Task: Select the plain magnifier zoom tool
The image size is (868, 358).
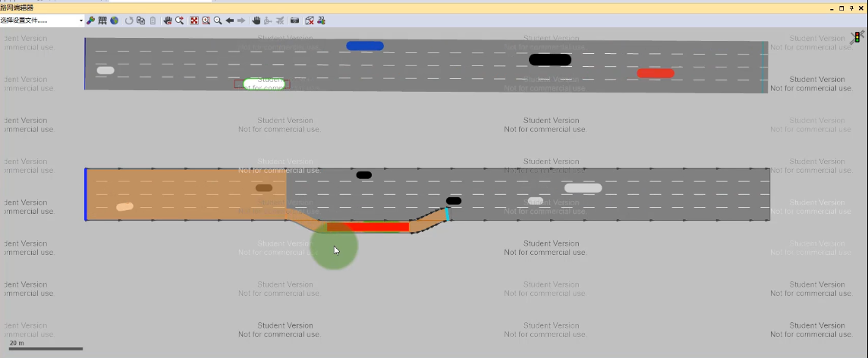Action: click(218, 20)
